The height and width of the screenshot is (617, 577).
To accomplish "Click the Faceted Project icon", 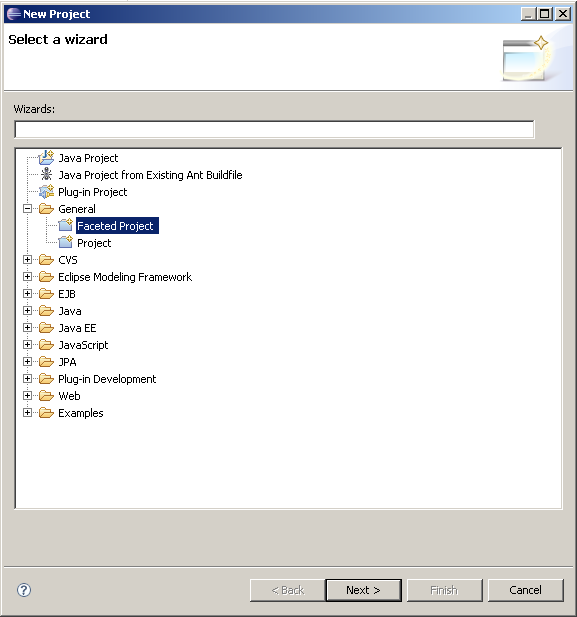I will [65, 225].
